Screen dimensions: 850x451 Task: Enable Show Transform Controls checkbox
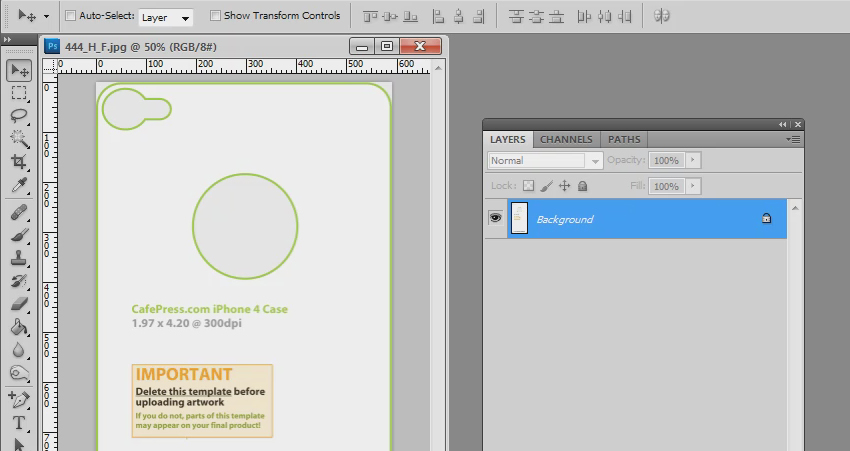(x=215, y=16)
